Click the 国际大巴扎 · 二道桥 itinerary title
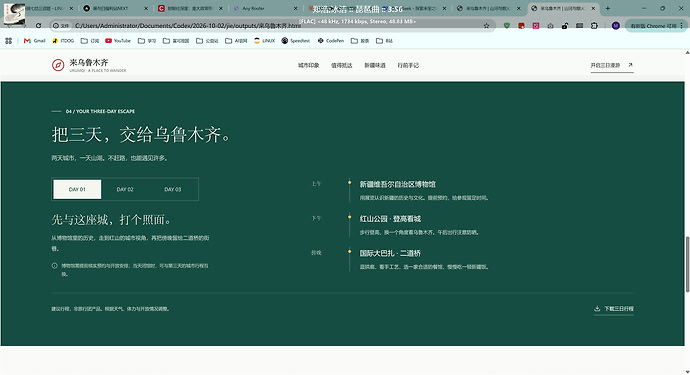Screen dimensions: 690x375 pyautogui.click(x=390, y=253)
